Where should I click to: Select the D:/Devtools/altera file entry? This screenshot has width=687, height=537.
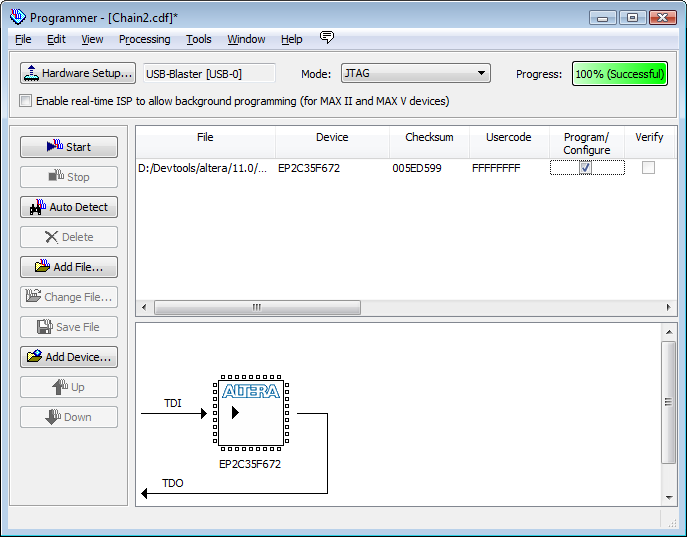click(203, 168)
